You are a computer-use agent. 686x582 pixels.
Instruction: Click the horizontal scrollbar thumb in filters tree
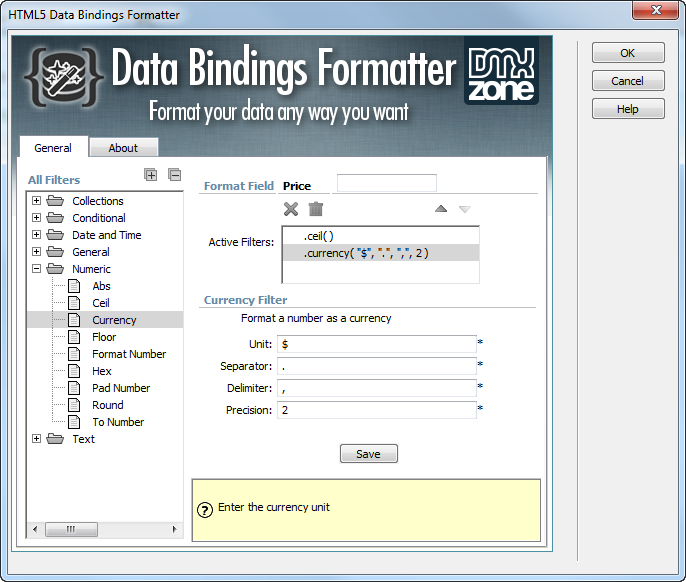(71, 529)
